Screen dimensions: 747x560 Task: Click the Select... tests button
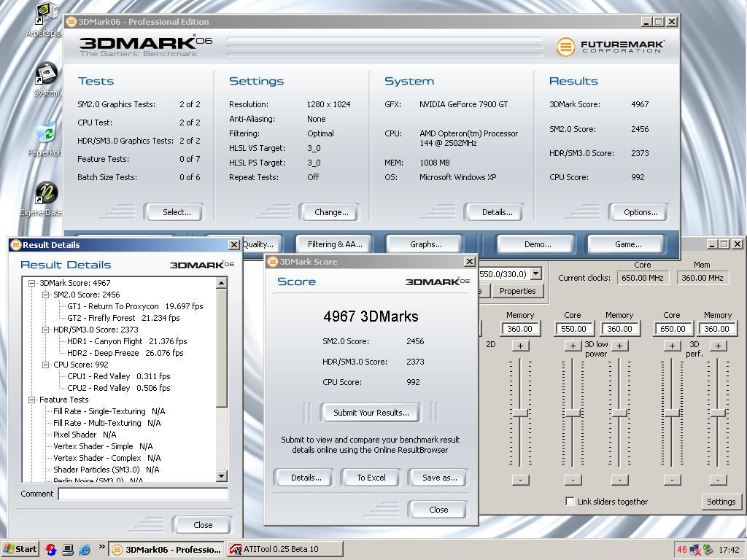174,212
